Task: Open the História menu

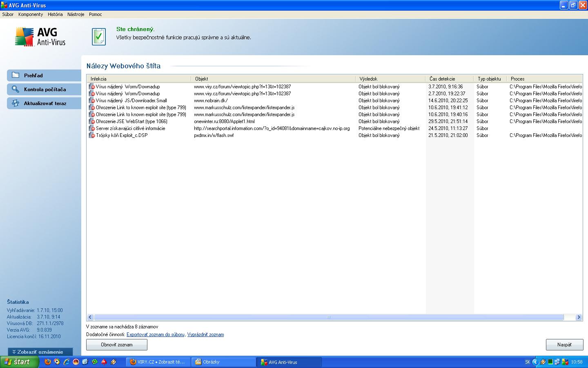Action: pos(55,14)
